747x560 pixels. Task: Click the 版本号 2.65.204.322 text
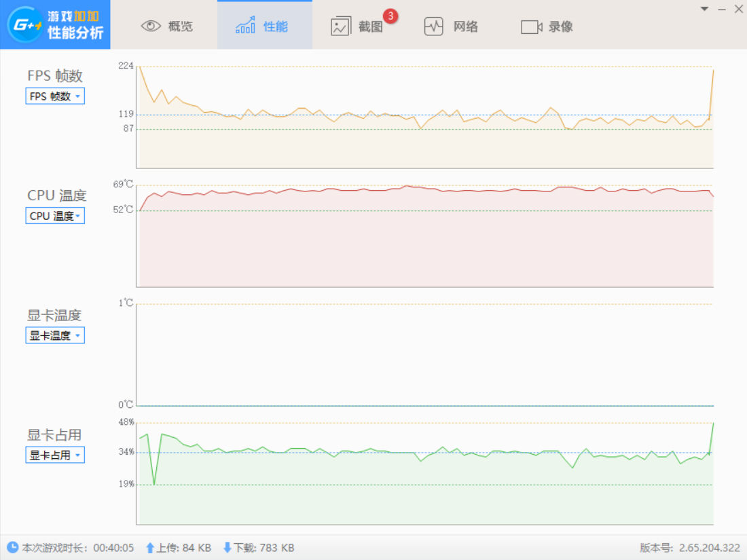(689, 548)
